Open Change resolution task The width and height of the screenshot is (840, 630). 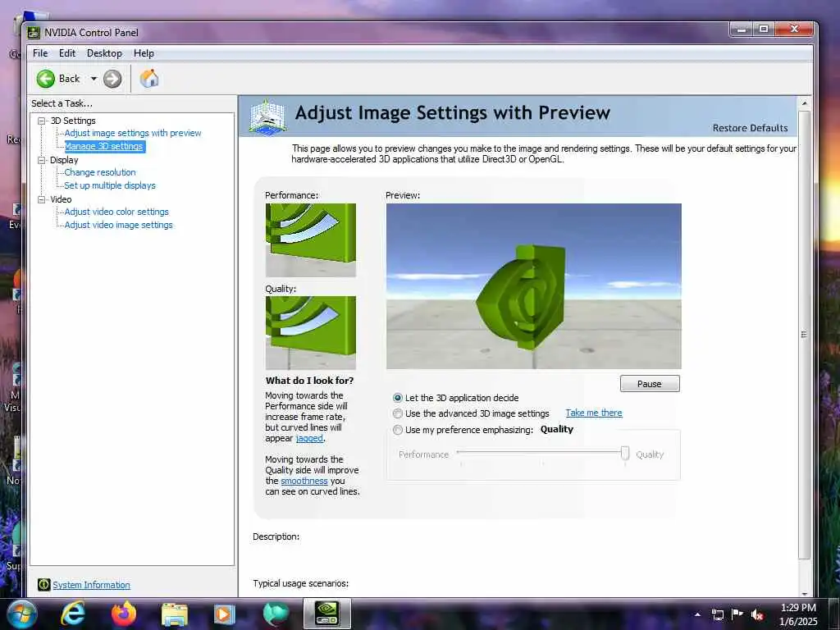pyautogui.click(x=99, y=172)
